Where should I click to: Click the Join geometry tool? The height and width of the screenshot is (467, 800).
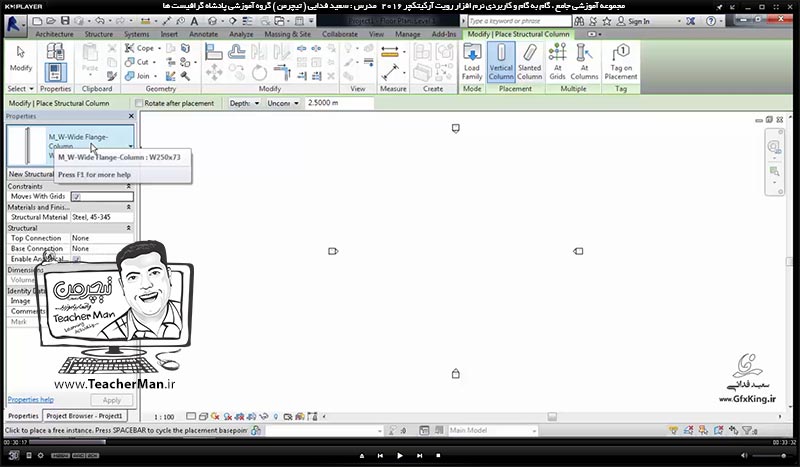(x=138, y=76)
